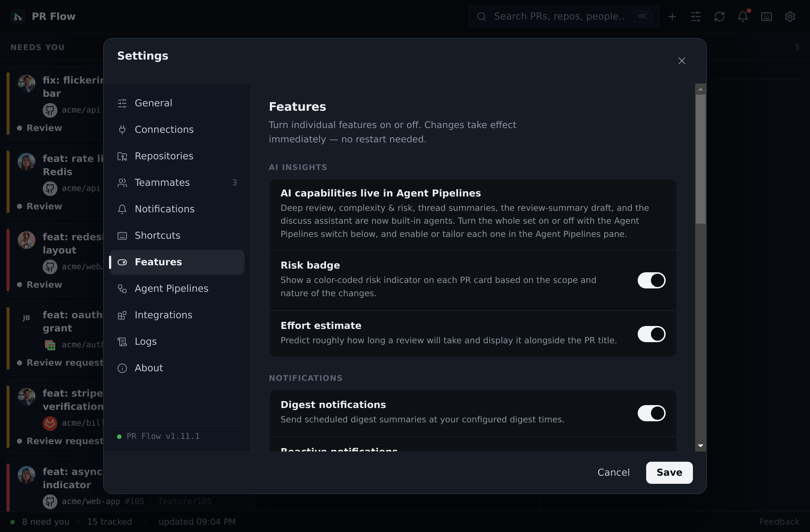Go to the Agent Pipelines pane
Viewport: 810px width, 532px height.
(x=177, y=289)
